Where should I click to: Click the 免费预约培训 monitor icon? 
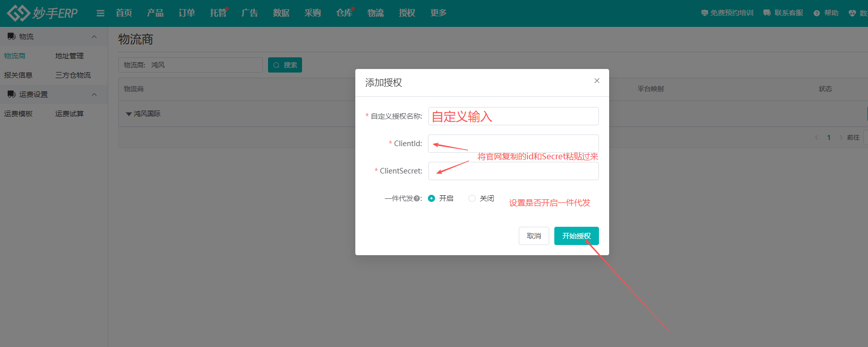coord(705,13)
